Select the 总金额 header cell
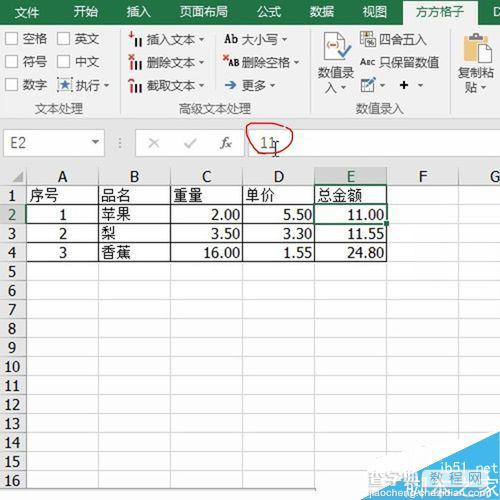The width and height of the screenshot is (500, 500). point(350,195)
